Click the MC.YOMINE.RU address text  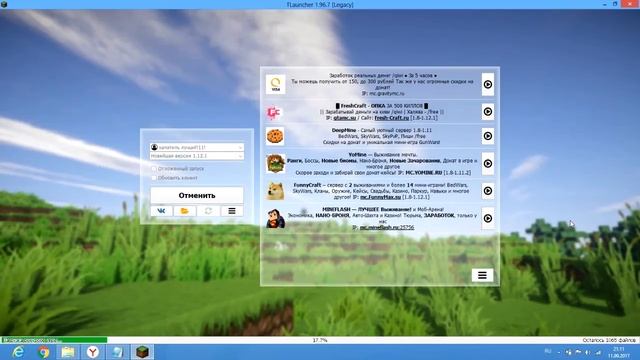click(x=424, y=173)
